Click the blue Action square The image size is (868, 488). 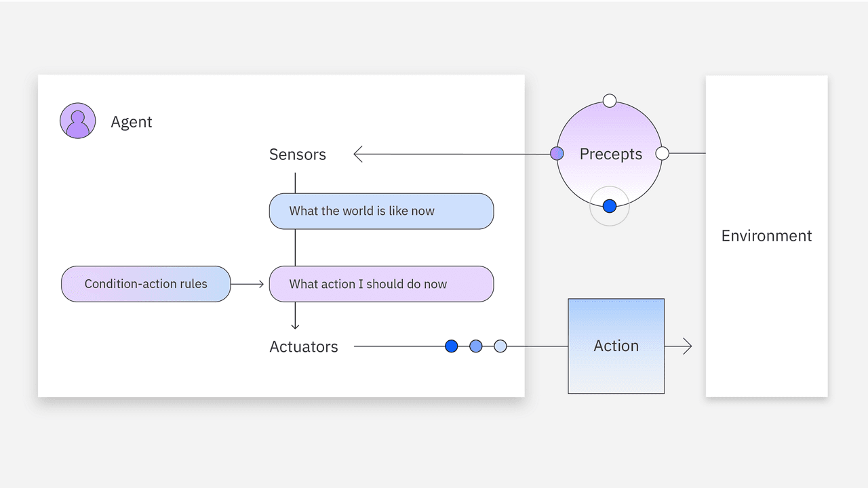point(616,346)
